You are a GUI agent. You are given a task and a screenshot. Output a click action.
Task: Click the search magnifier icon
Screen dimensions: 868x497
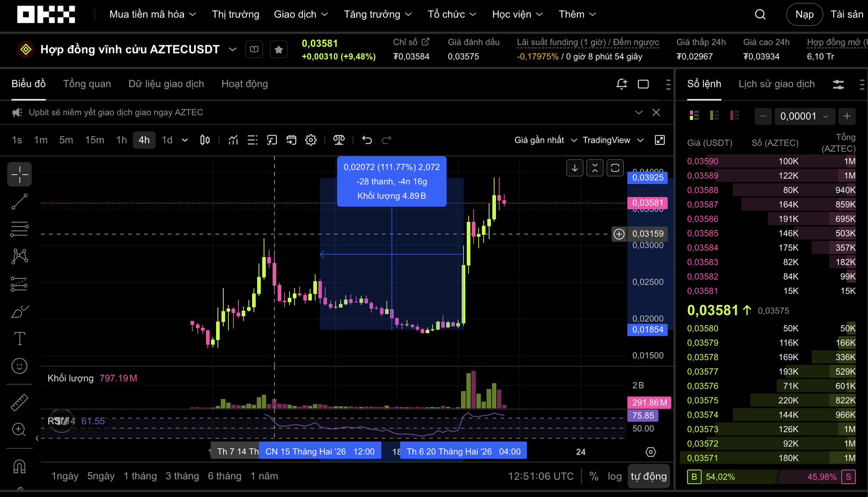click(760, 14)
